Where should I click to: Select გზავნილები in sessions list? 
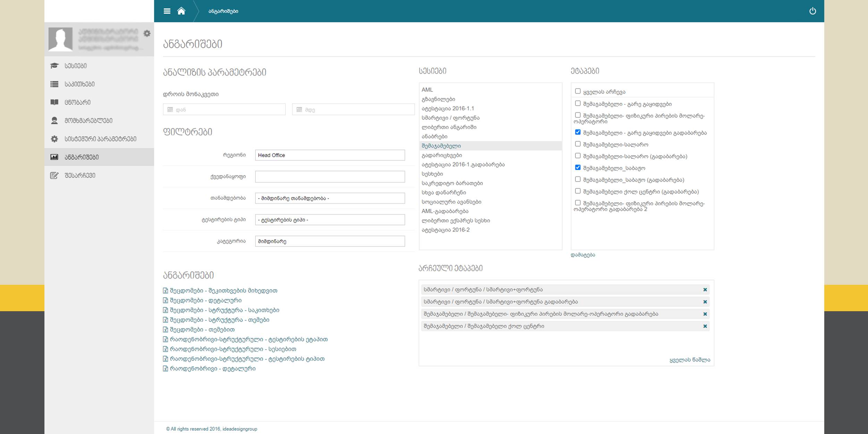pyautogui.click(x=490, y=99)
